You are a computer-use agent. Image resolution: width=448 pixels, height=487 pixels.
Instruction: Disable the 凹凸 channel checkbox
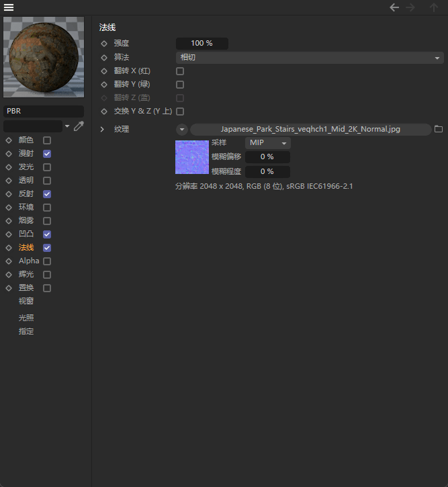[47, 234]
